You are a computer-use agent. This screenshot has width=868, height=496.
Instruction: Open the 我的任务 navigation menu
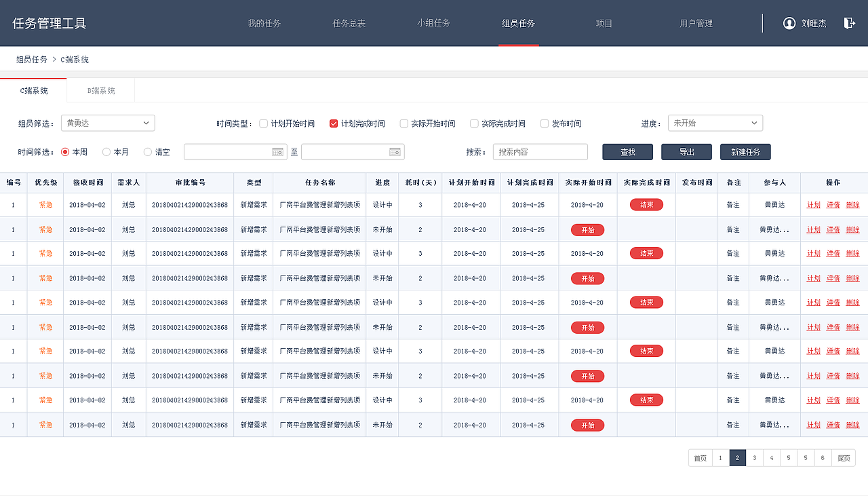[x=264, y=22]
